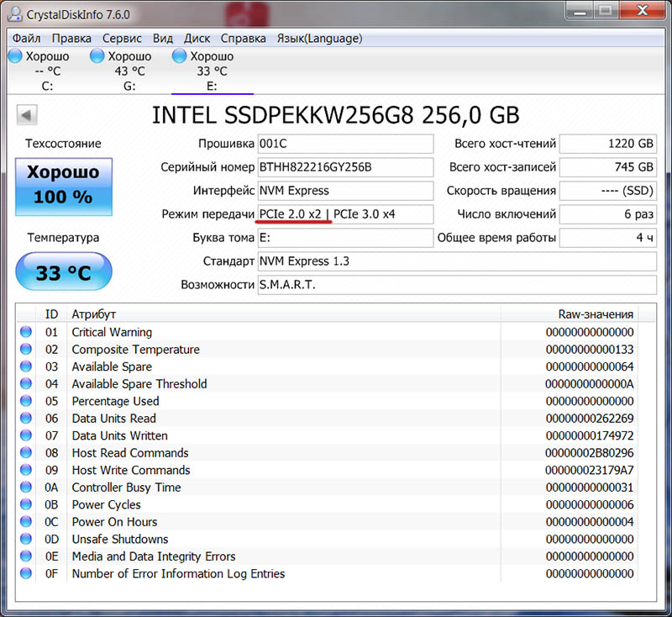The width and height of the screenshot is (672, 617).
Task: Click the Интерфейс field NVM Express
Action: (x=345, y=191)
